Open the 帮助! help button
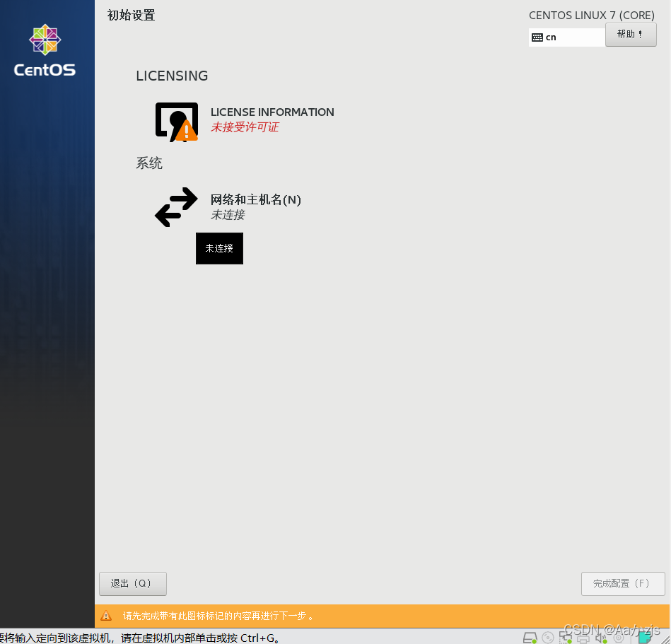671x644 pixels. click(631, 35)
